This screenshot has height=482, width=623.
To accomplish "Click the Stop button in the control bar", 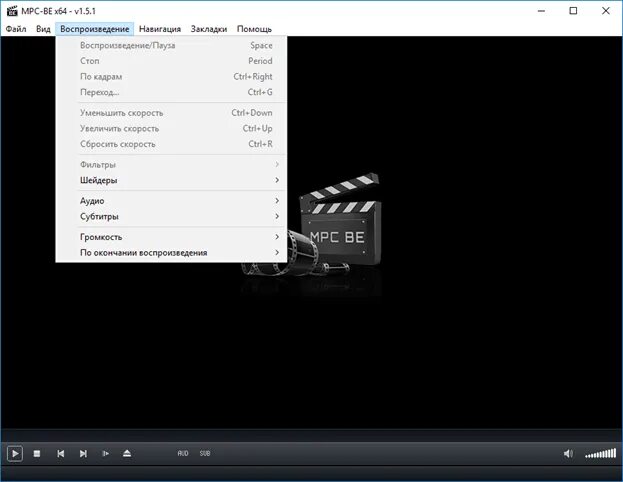I will pyautogui.click(x=37, y=453).
